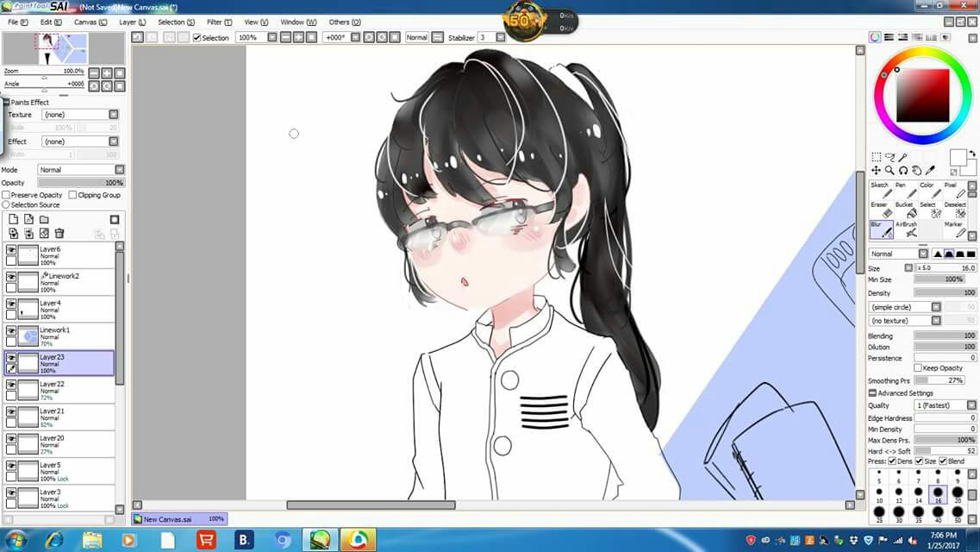Enable the Preserve Opacity checkbox

(x=6, y=195)
